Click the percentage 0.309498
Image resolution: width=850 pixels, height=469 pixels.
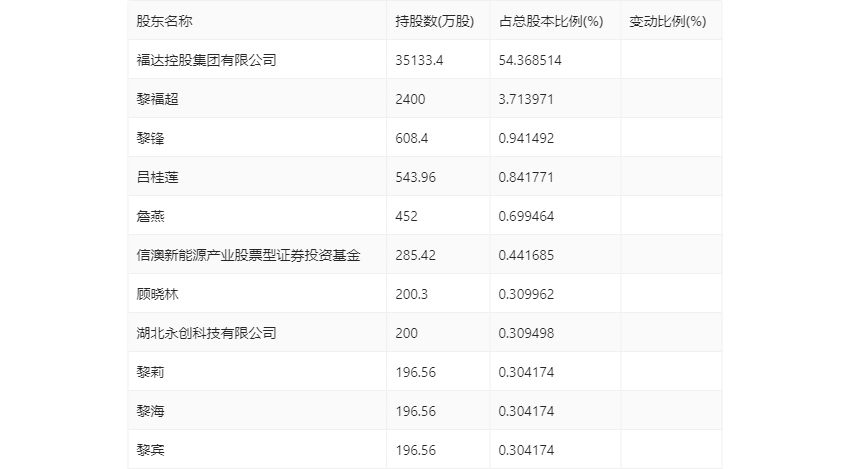click(x=526, y=333)
